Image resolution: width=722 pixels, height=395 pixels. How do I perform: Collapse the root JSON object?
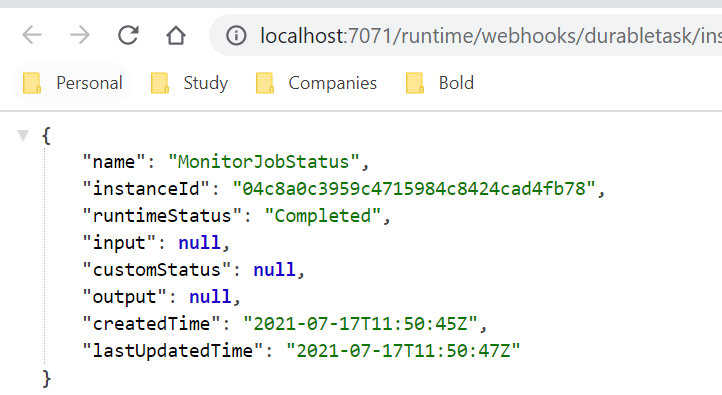[x=23, y=135]
